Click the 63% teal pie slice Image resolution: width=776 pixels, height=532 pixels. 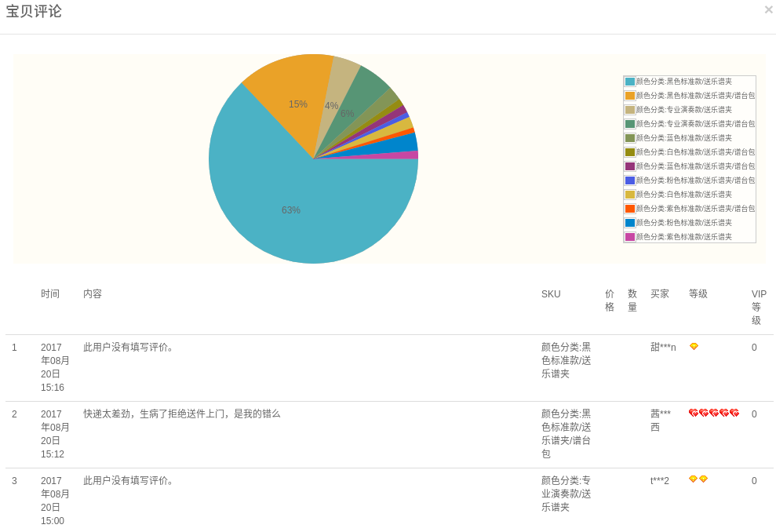[291, 210]
